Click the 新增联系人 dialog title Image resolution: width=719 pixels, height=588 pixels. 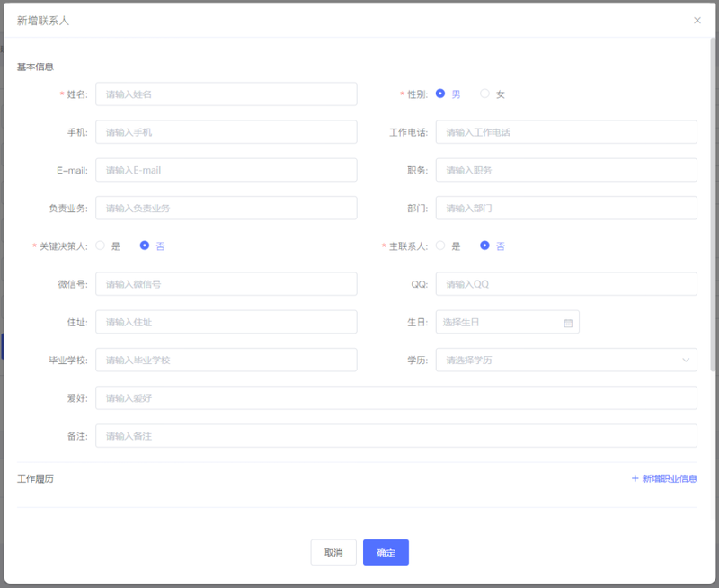(42, 21)
